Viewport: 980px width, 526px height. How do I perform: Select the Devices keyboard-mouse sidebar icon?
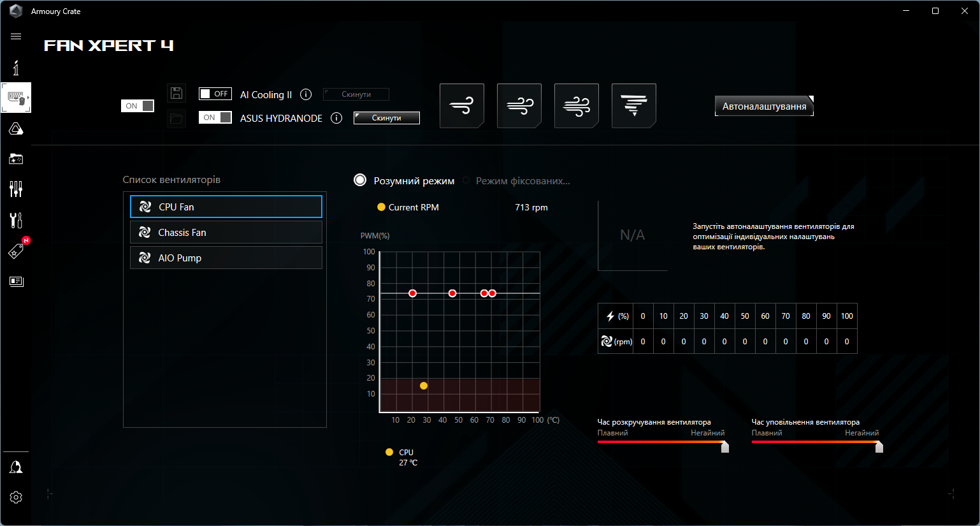coord(16,98)
